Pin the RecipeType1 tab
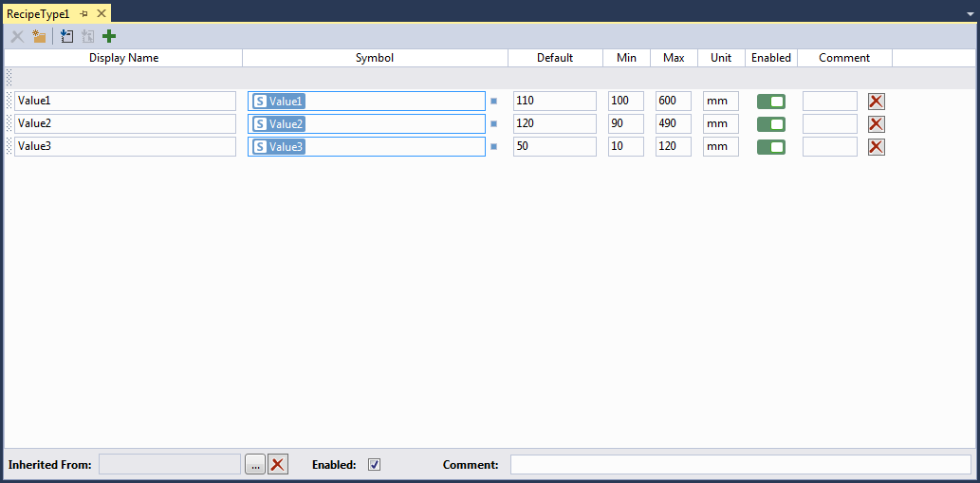Viewport: 980px width, 483px height. pos(84,13)
